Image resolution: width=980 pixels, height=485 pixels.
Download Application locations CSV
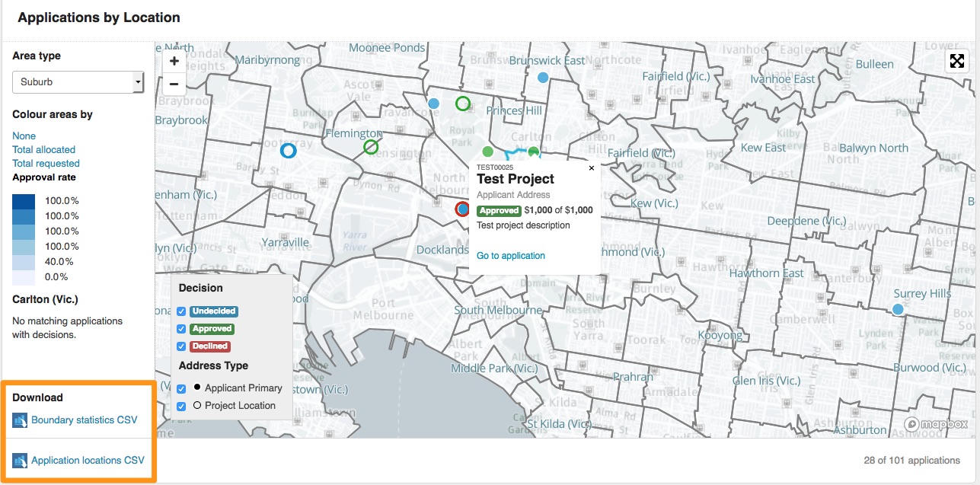coord(87,460)
